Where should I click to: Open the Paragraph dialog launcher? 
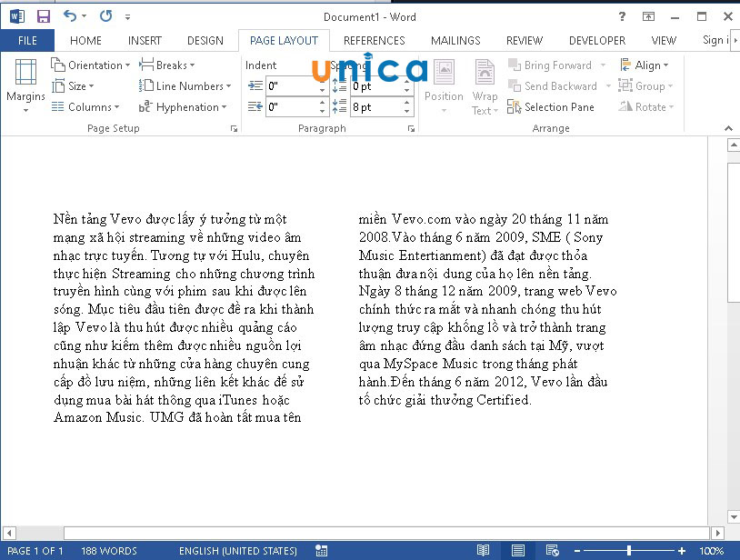[x=411, y=128]
